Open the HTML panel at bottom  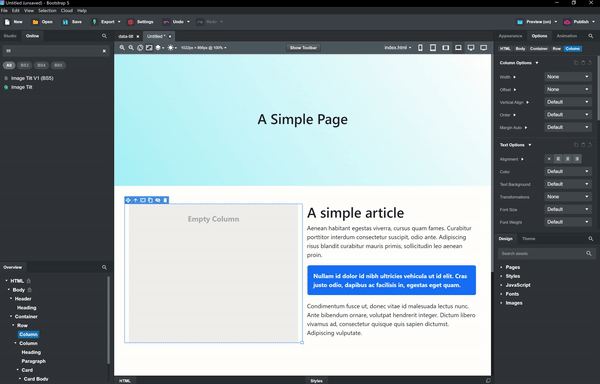click(125, 381)
